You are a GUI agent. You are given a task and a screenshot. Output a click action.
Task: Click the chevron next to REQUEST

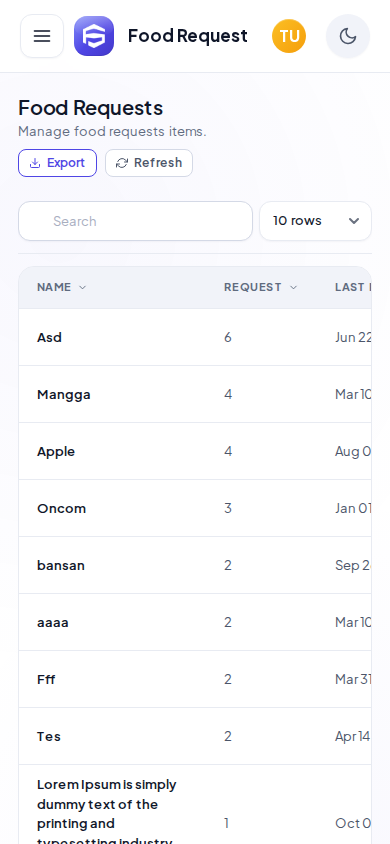coord(293,287)
